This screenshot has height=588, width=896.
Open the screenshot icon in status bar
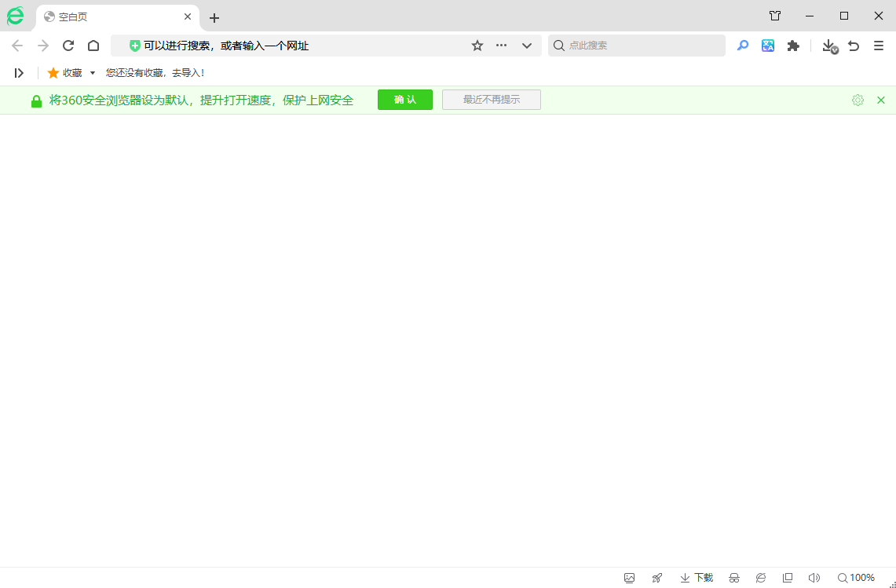(x=629, y=578)
